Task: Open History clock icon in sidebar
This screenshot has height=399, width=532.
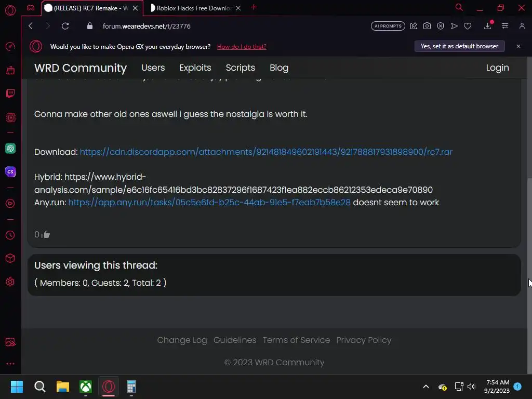Action: 10,235
